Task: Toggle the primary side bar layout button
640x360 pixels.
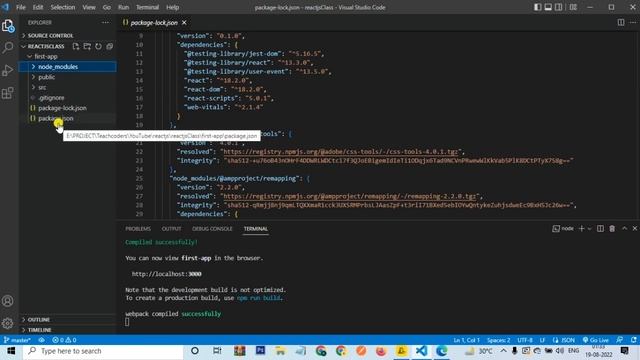Action: 538,7
